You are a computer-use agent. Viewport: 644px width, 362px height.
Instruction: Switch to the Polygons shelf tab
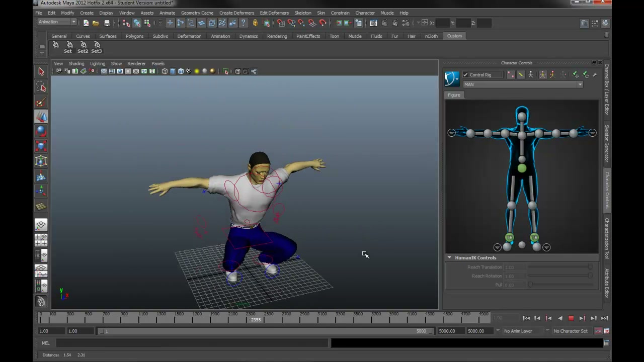[x=134, y=36]
